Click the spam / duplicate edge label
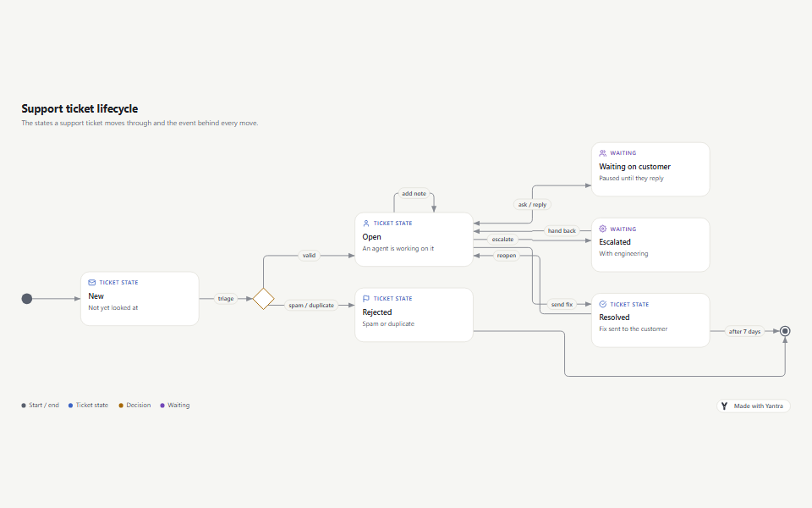812x508 pixels. click(x=311, y=306)
